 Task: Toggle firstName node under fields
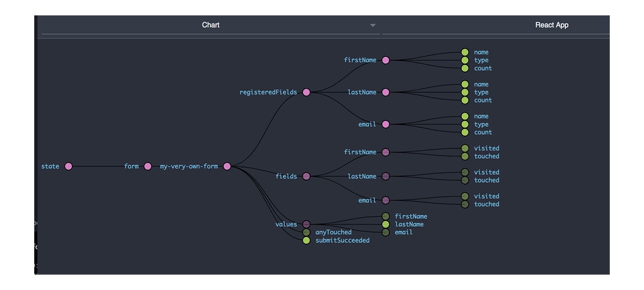click(385, 152)
